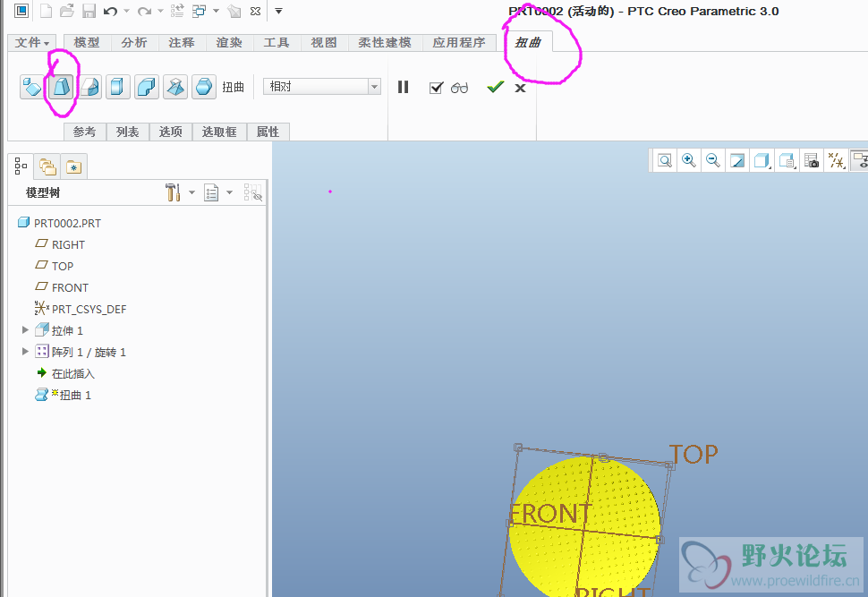868x597 pixels.
Task: Select the Stretch warp tool
Action: tap(118, 87)
